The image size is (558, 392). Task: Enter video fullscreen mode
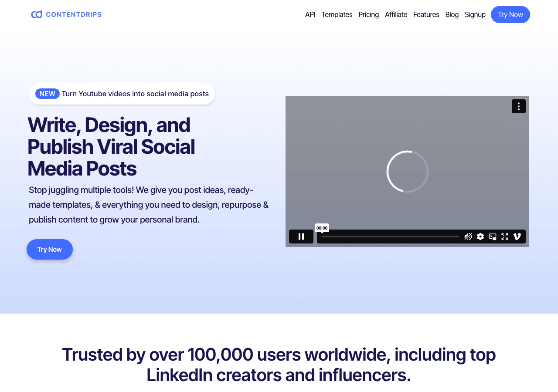[504, 237]
